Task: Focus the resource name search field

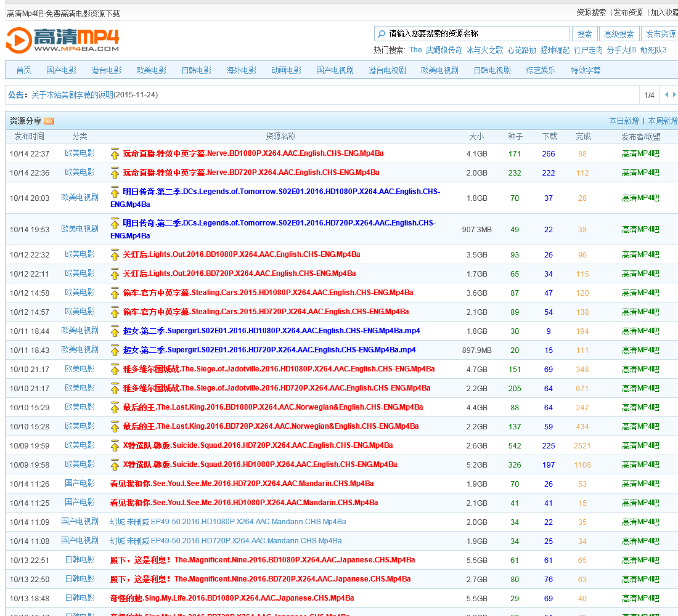Action: pos(472,34)
